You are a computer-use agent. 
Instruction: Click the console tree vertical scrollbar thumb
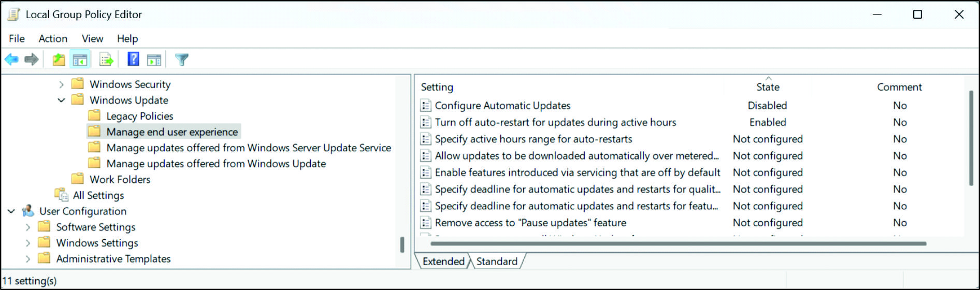[402, 244]
